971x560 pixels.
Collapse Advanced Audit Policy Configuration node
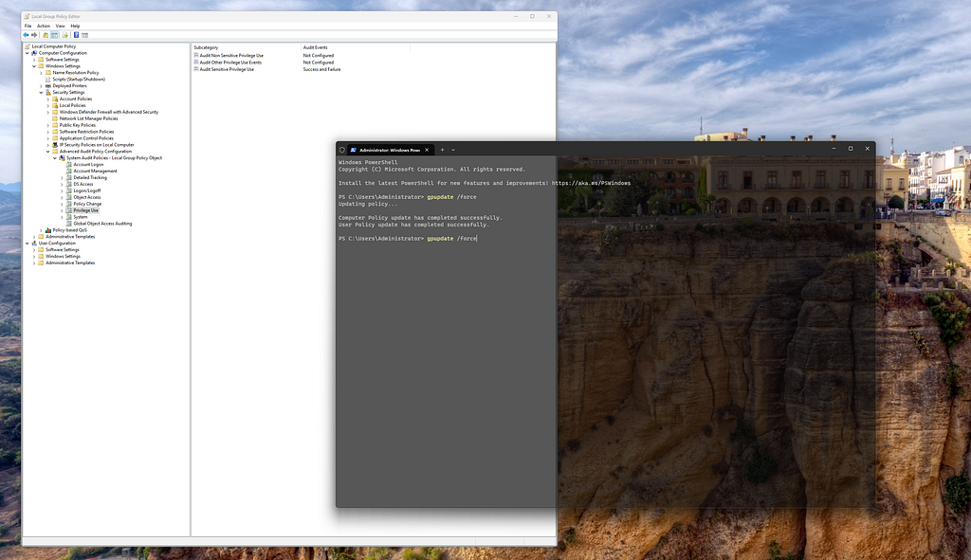click(x=47, y=152)
